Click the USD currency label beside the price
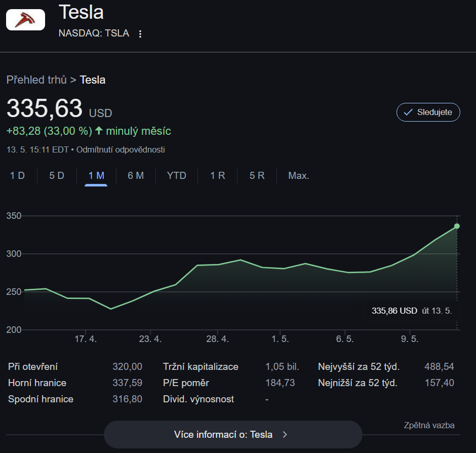476x453 pixels. (100, 114)
